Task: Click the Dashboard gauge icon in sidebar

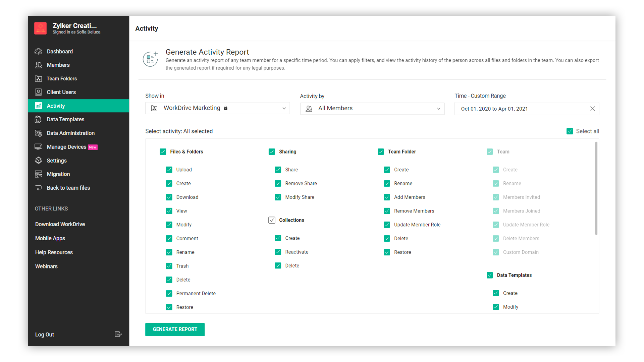Action: tap(39, 51)
